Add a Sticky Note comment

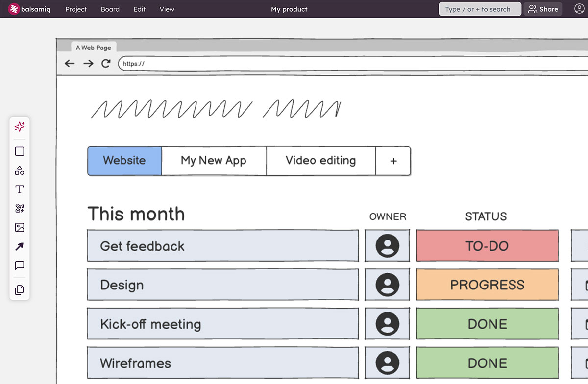point(20,265)
